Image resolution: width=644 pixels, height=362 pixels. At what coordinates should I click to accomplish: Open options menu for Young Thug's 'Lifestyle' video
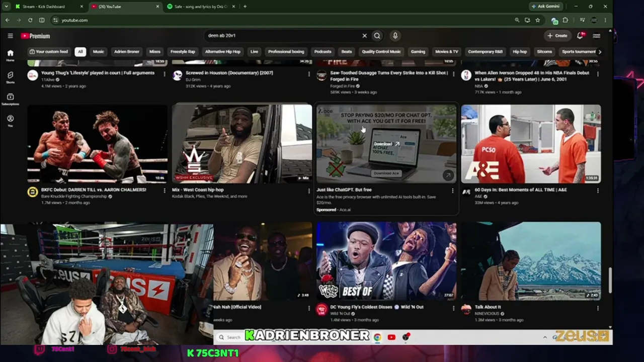coord(165,74)
